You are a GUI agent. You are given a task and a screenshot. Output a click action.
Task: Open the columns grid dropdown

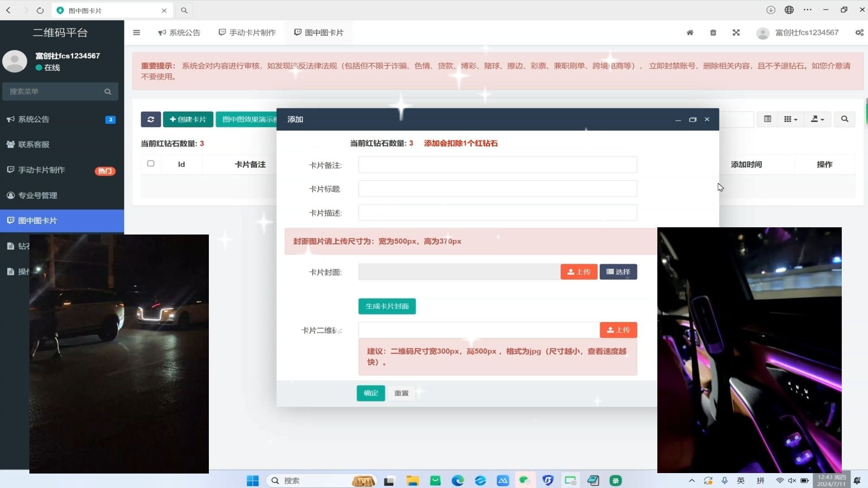790,119
